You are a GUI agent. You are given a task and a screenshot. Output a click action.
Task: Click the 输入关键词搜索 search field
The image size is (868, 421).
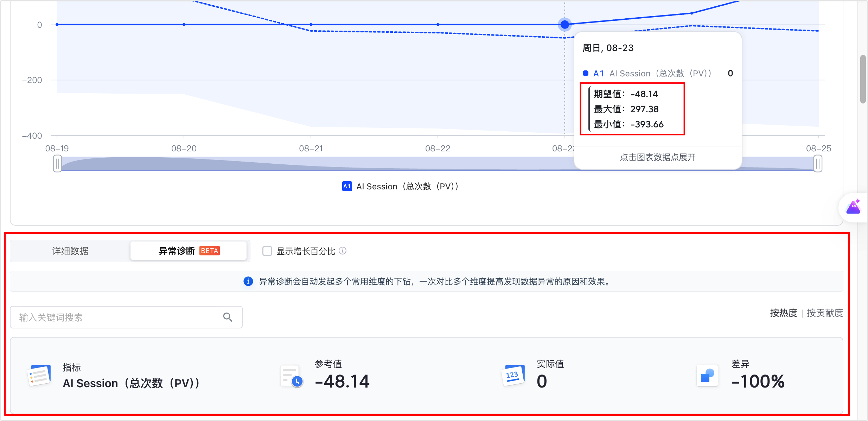tap(126, 317)
